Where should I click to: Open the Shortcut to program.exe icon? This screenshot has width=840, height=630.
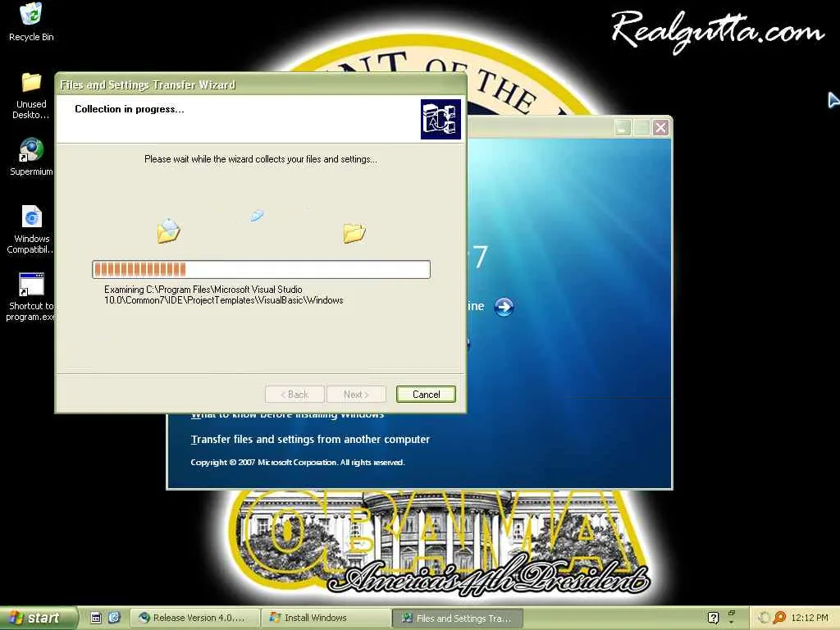[31, 296]
